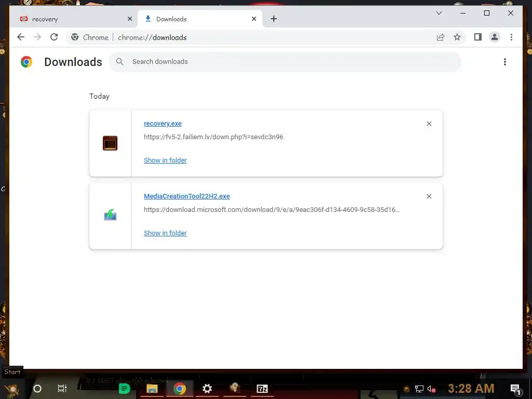
Task: Open the 7-Zip taskbar icon
Action: click(x=262, y=389)
